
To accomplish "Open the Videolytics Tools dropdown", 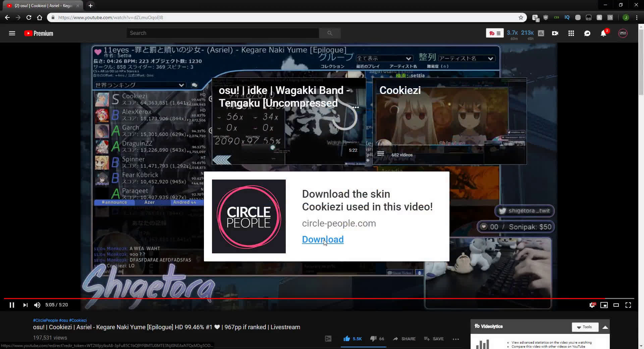I will [585, 327].
